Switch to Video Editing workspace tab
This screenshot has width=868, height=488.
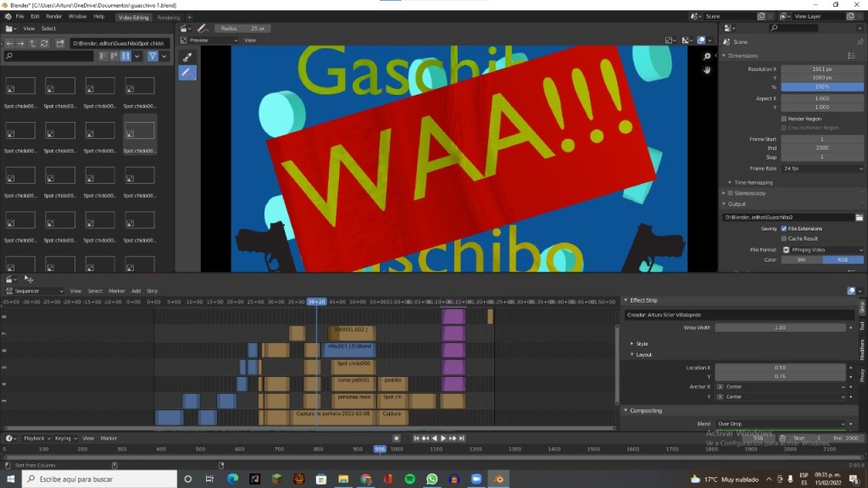pos(133,17)
